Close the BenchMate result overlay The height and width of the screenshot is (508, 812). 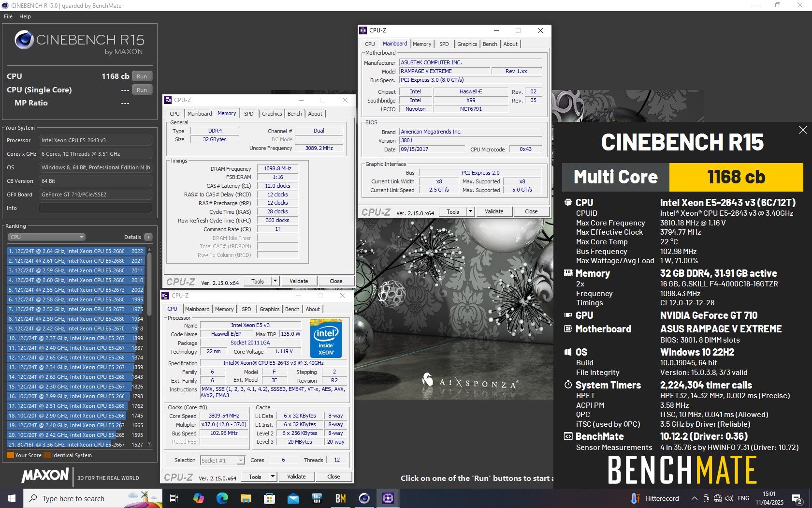pos(803,130)
